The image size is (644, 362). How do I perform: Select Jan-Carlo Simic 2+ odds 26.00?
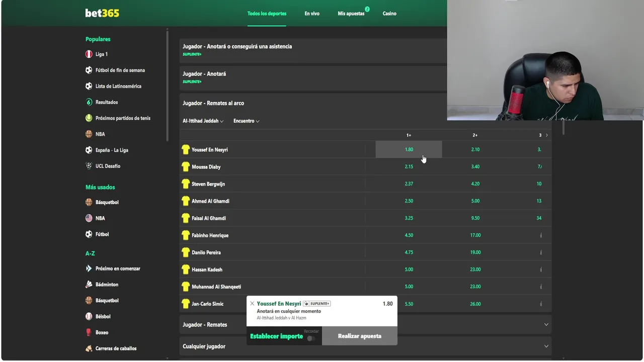475,304
